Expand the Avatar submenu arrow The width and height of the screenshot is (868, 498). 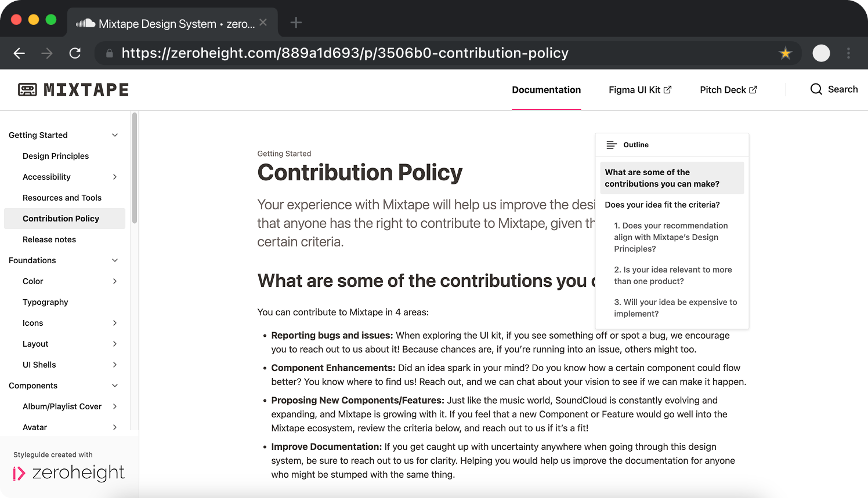coord(115,427)
